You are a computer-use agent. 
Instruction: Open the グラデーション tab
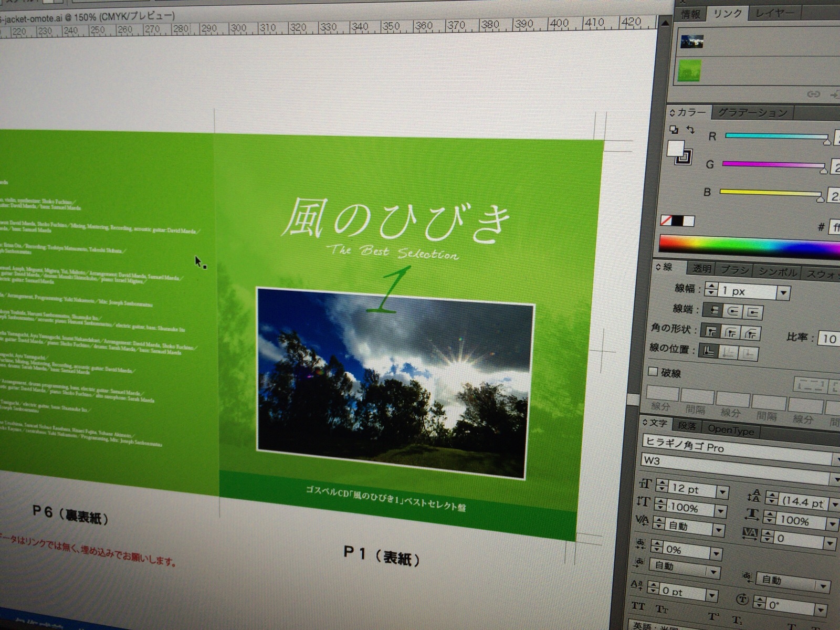point(752,112)
